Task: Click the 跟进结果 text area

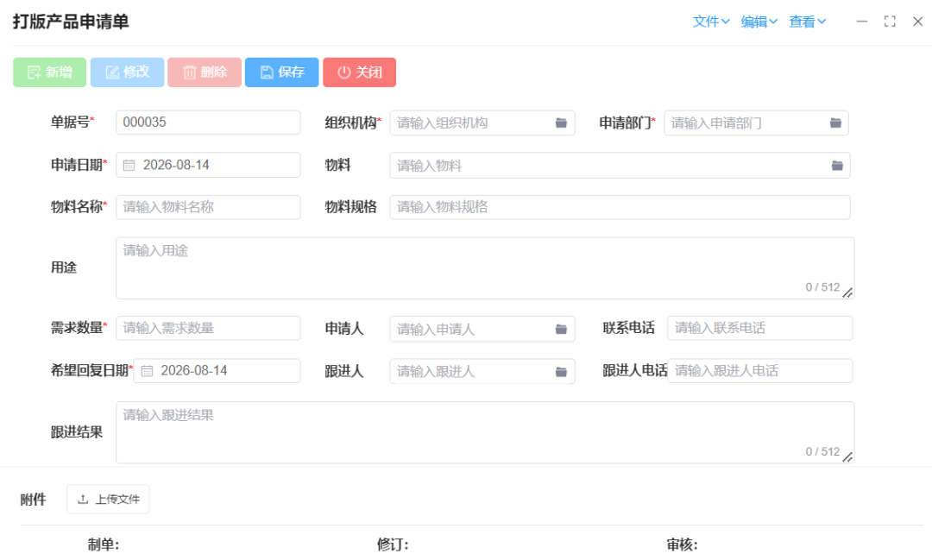Action: coord(485,433)
